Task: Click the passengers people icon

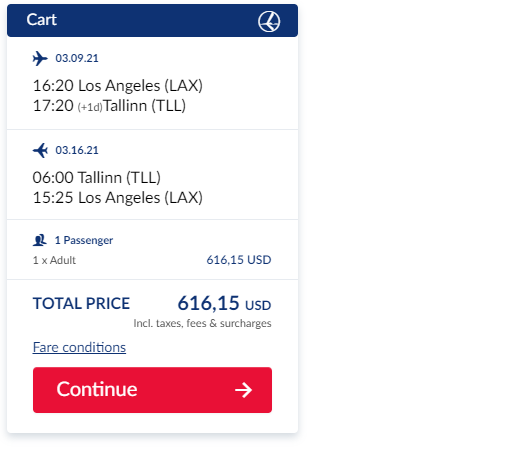Action: click(x=40, y=240)
